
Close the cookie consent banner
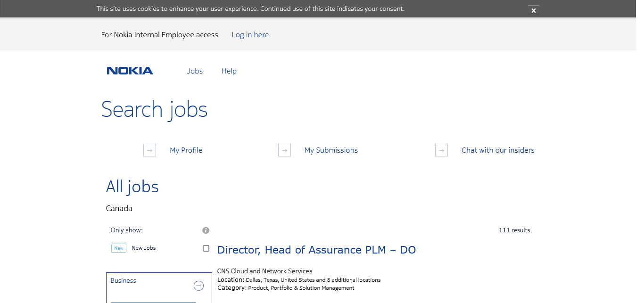[x=534, y=10]
